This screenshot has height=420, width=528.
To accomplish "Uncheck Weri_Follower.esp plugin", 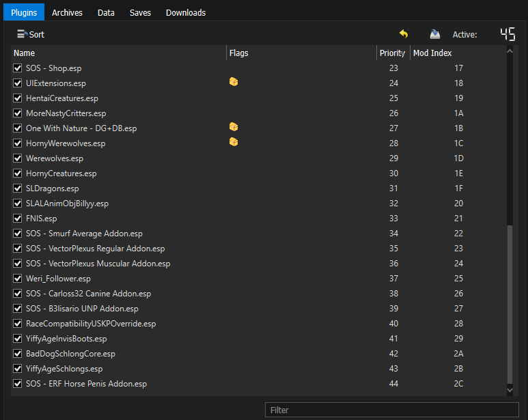I will click(18, 279).
